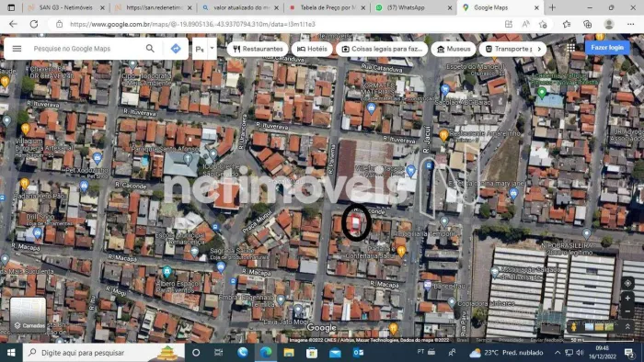This screenshot has width=644, height=362.
Task: Open the Edge collections icon
Action: tap(587, 24)
